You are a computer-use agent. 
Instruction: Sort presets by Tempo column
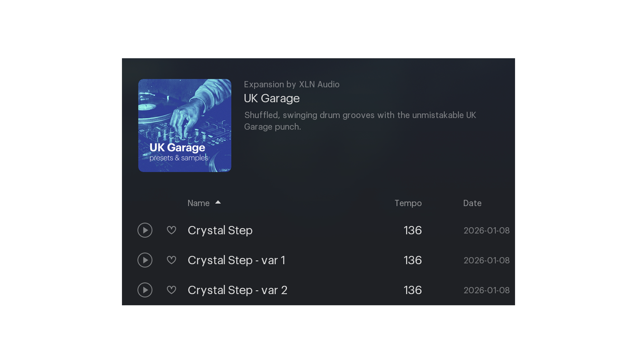pyautogui.click(x=408, y=203)
